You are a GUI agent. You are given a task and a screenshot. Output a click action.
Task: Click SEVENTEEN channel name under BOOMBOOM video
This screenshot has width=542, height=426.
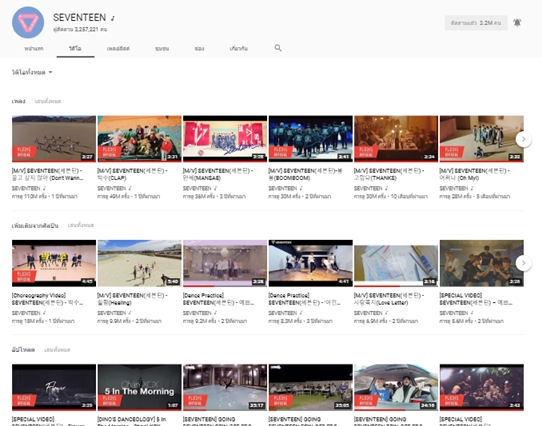283,188
